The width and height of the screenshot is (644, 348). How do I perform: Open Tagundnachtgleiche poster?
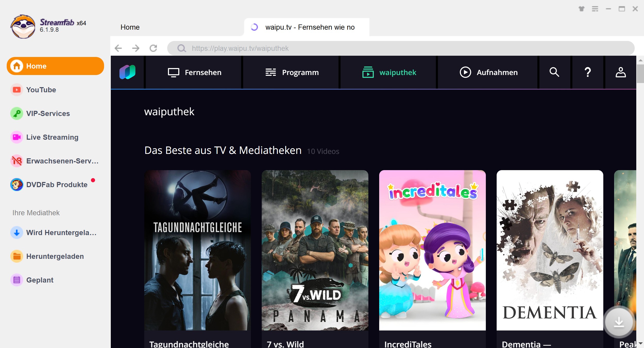click(198, 250)
